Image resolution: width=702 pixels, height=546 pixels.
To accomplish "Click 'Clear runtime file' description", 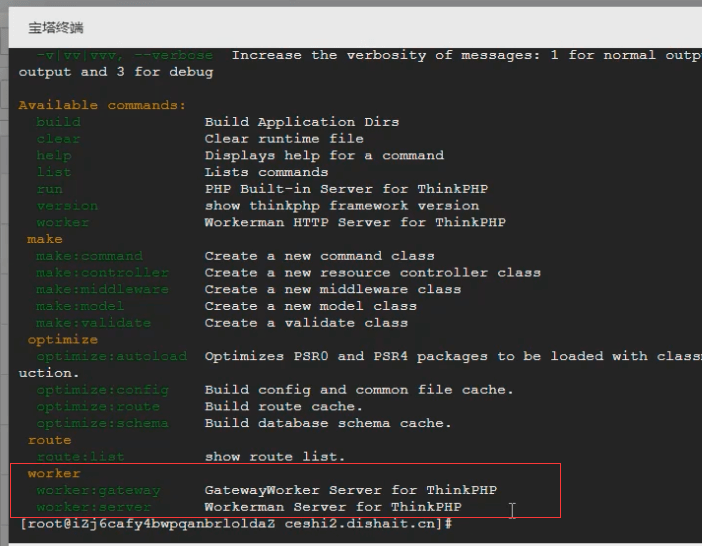I will click(x=284, y=139).
